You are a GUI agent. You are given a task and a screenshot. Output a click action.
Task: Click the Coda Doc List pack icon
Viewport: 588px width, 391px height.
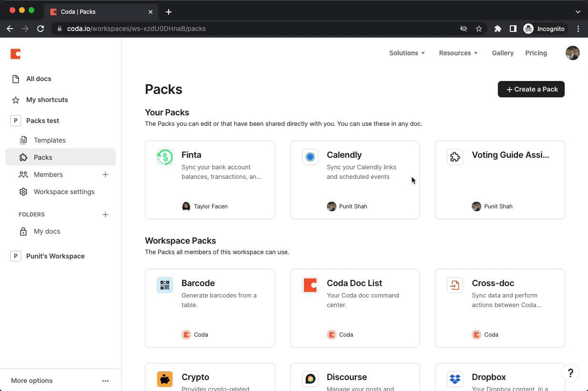310,285
